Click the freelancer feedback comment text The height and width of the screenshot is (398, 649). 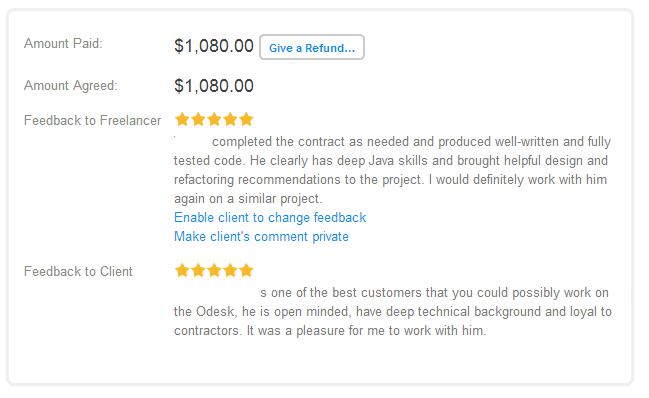tap(392, 170)
